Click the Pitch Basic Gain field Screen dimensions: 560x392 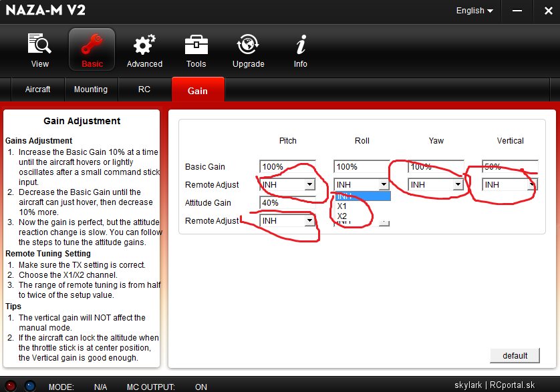pyautogui.click(x=287, y=167)
